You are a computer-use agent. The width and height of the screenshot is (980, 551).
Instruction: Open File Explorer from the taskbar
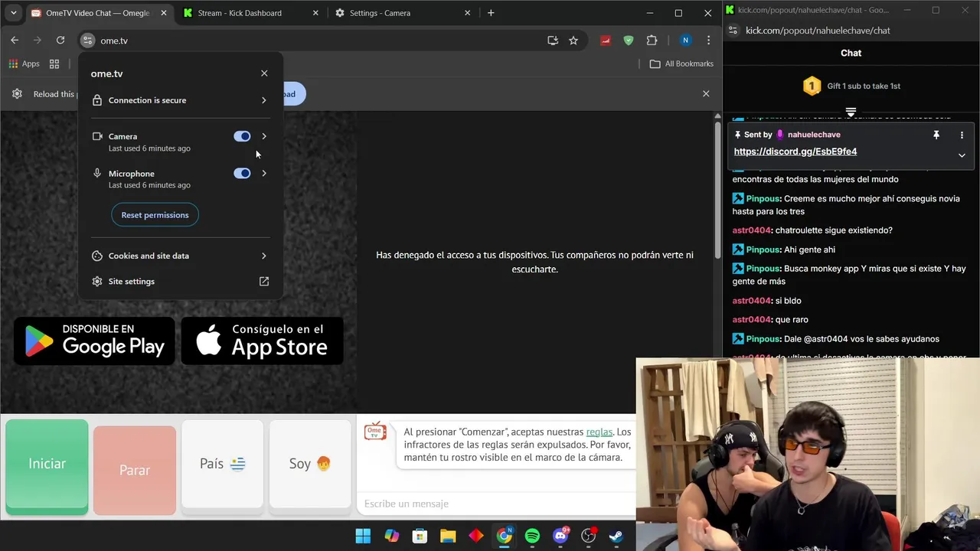448,536
